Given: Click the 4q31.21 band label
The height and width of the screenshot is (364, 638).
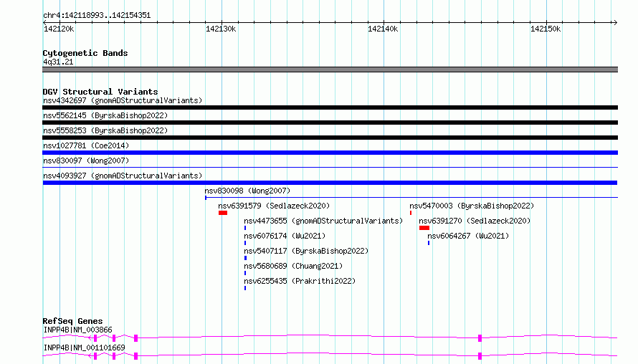Looking at the screenshot, I should click(58, 62).
